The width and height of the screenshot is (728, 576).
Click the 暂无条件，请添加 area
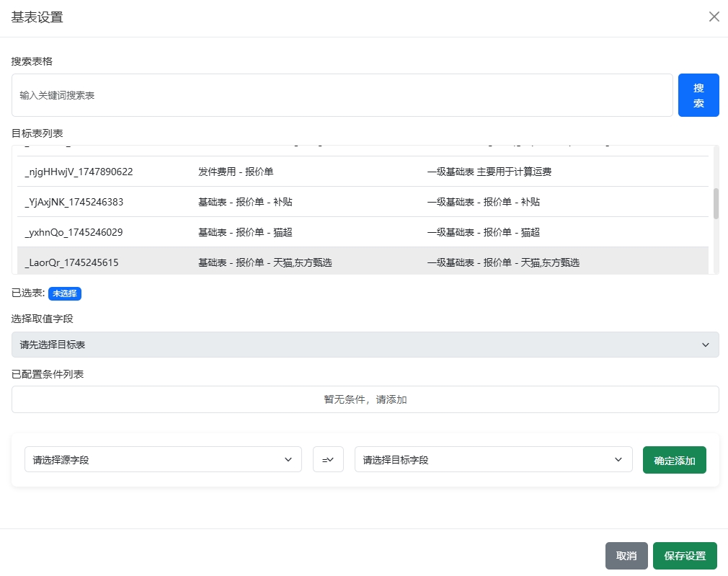click(365, 399)
